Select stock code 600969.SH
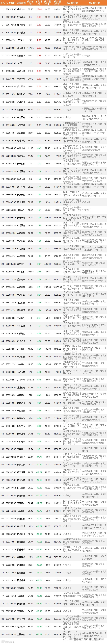107x644 pixels. click(x=11, y=326)
